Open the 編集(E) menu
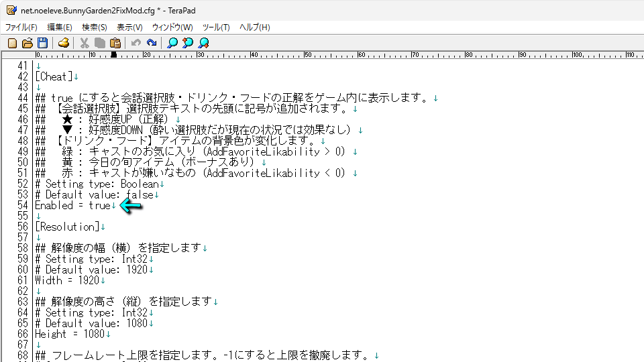644x362 pixels. [59, 27]
